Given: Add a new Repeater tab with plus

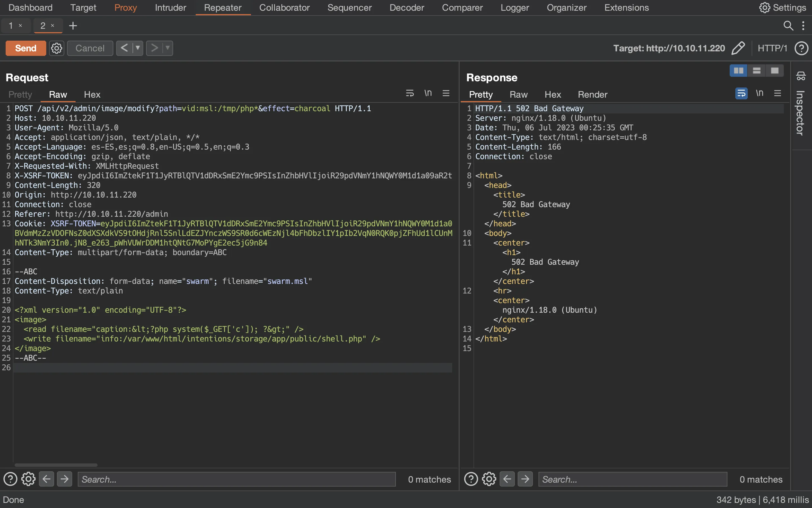Looking at the screenshot, I should [73, 25].
